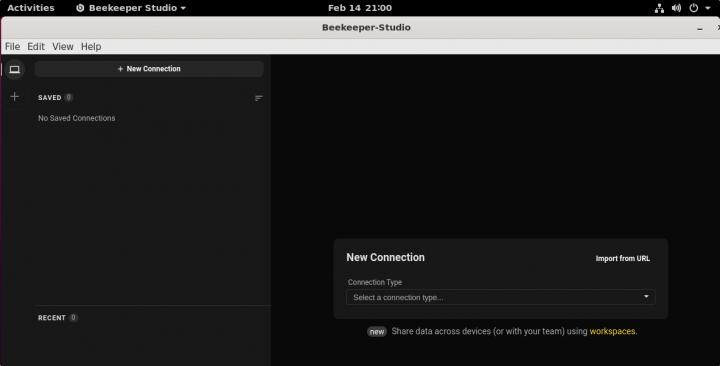Select the local workspace laptop icon

(x=15, y=69)
